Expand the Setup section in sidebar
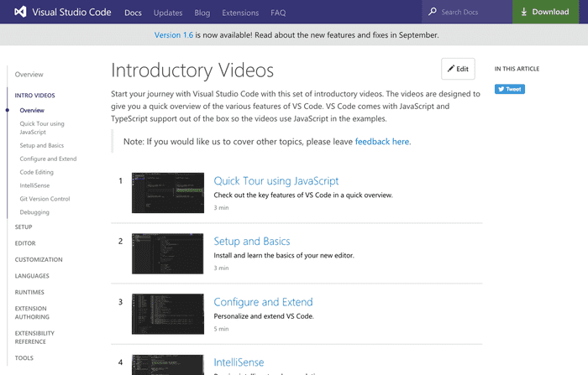Image resolution: width=588 pixels, height=375 pixels. pyautogui.click(x=24, y=227)
